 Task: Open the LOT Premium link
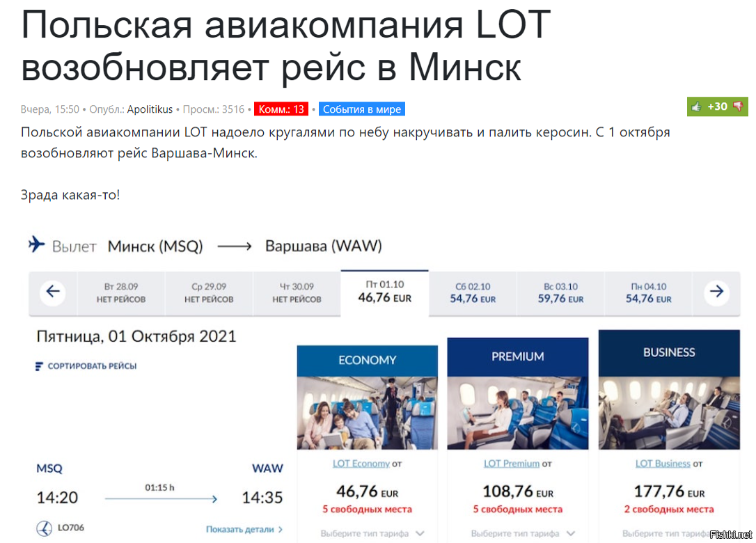coord(512,464)
